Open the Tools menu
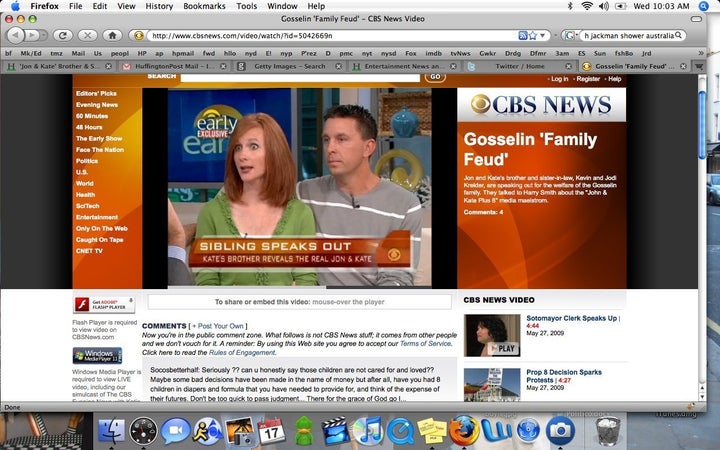Viewport: 720px width, 450px height. point(247,6)
